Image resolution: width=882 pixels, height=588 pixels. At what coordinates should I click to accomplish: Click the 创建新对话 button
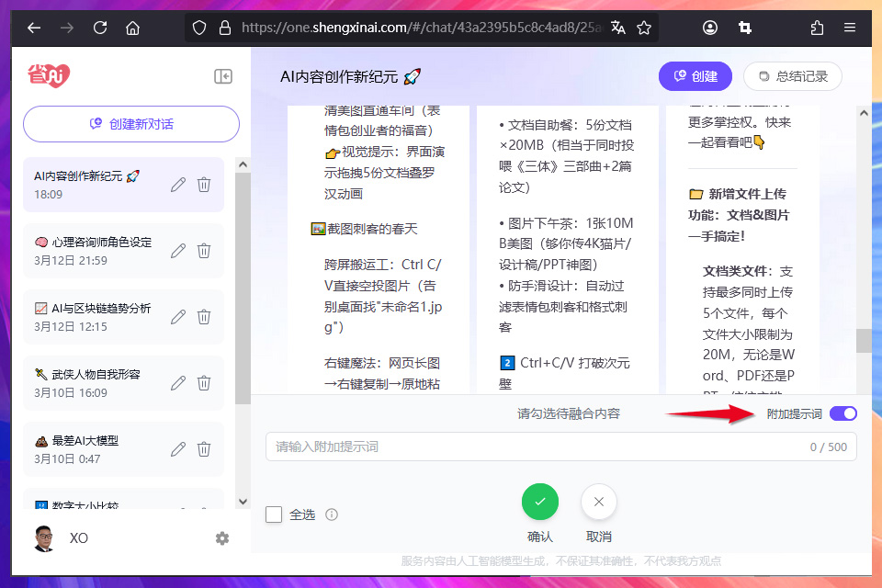pos(130,123)
